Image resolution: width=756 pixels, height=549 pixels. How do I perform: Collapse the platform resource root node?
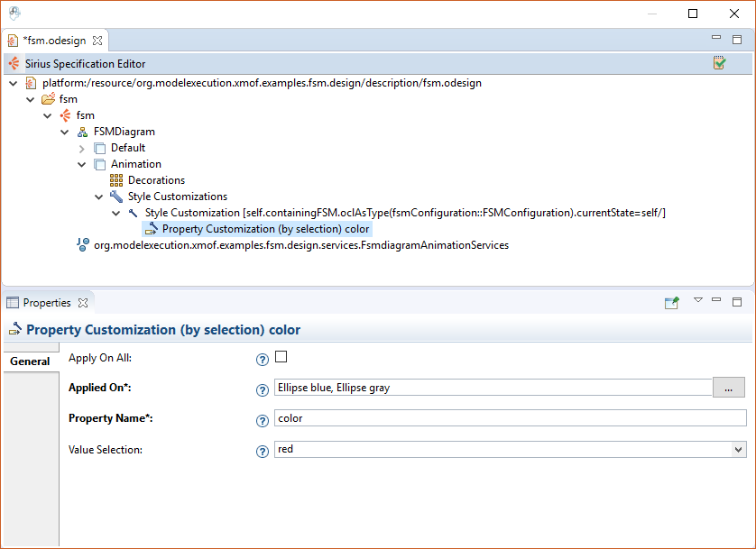pos(13,83)
